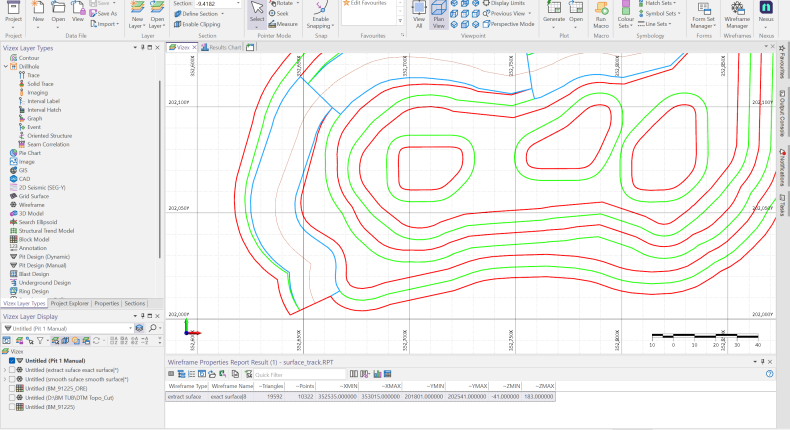This screenshot has width=790, height=430.
Task: Click the chart icon in the report toolbar
Action: point(377,374)
